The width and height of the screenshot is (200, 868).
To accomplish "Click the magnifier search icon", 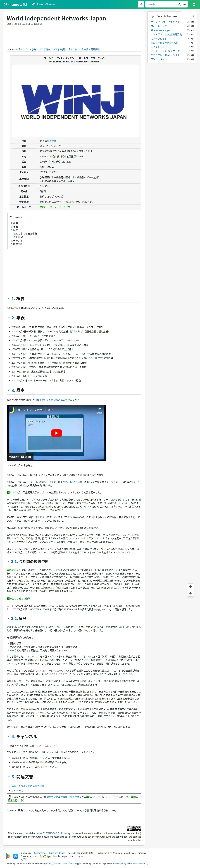I will coord(179,4).
